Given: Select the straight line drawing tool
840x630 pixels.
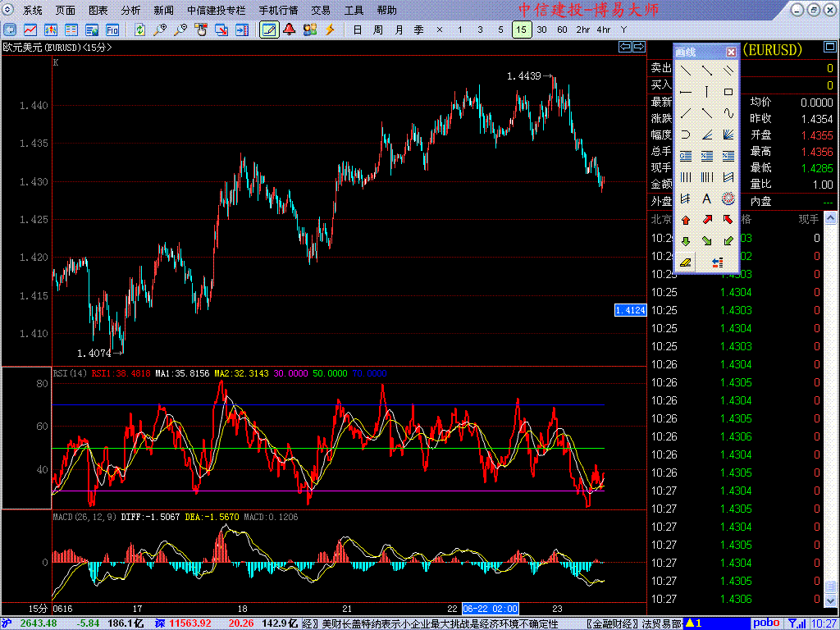Looking at the screenshot, I should [x=686, y=71].
